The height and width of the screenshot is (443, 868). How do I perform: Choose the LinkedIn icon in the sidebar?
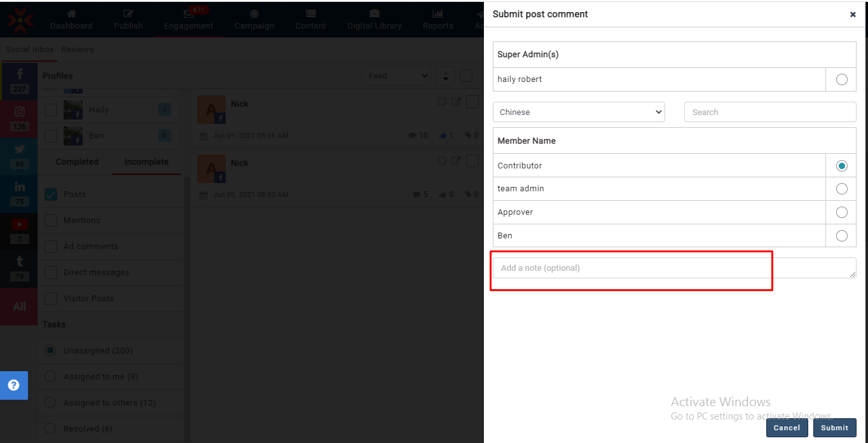20,187
